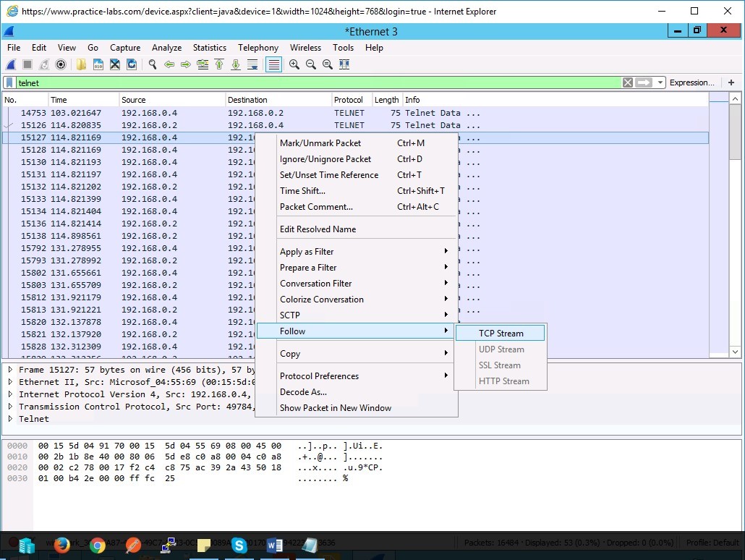
Task: Zoom in on packet list text
Action: click(294, 64)
